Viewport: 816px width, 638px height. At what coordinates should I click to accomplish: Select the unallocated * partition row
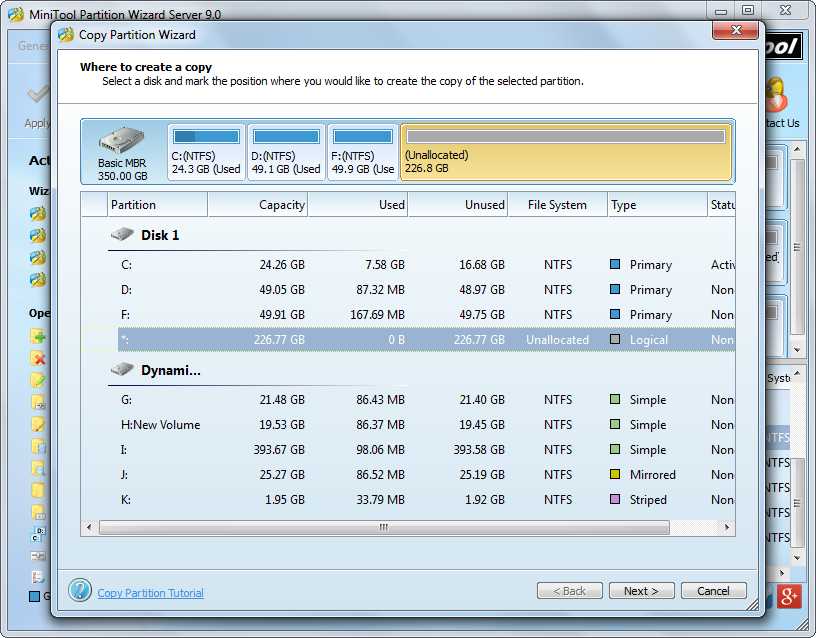point(408,340)
